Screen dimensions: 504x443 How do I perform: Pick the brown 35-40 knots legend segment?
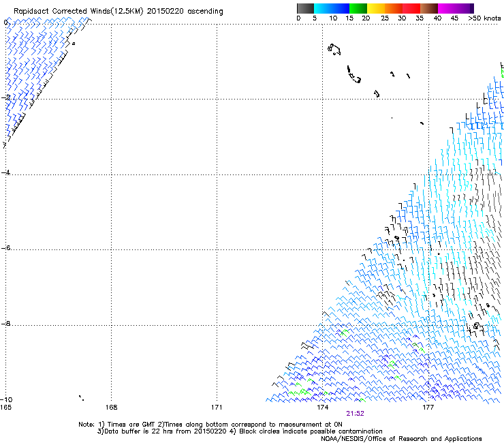[x=429, y=8]
